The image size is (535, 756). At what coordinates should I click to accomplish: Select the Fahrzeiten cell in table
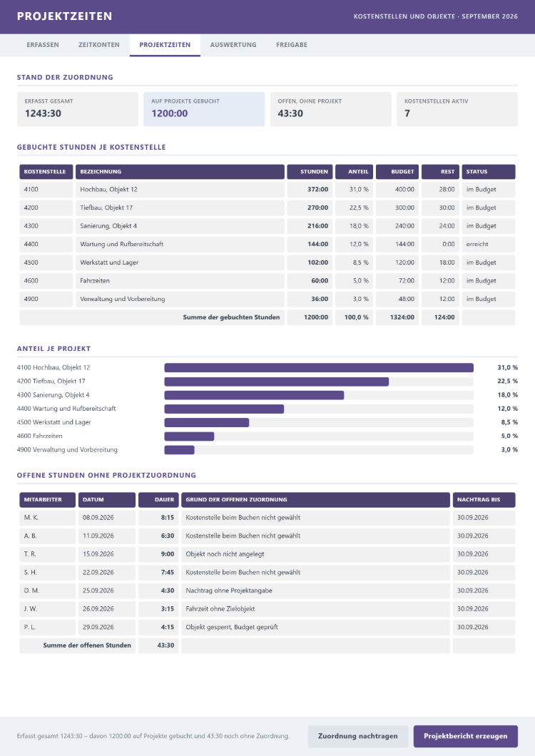click(x=180, y=280)
